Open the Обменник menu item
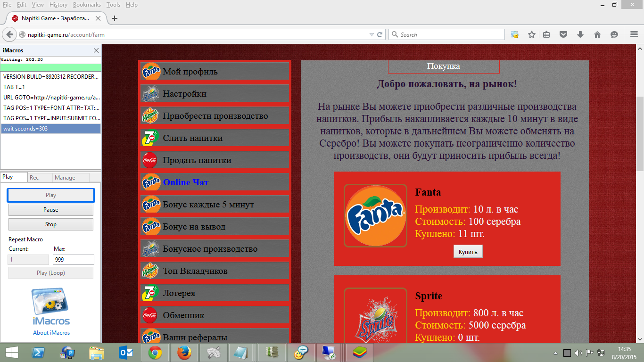644x362 pixels. click(x=215, y=315)
